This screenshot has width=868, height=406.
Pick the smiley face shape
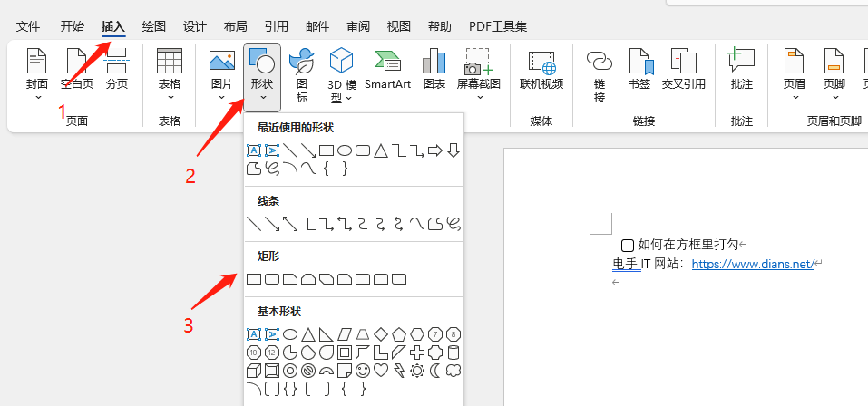pyautogui.click(x=363, y=371)
